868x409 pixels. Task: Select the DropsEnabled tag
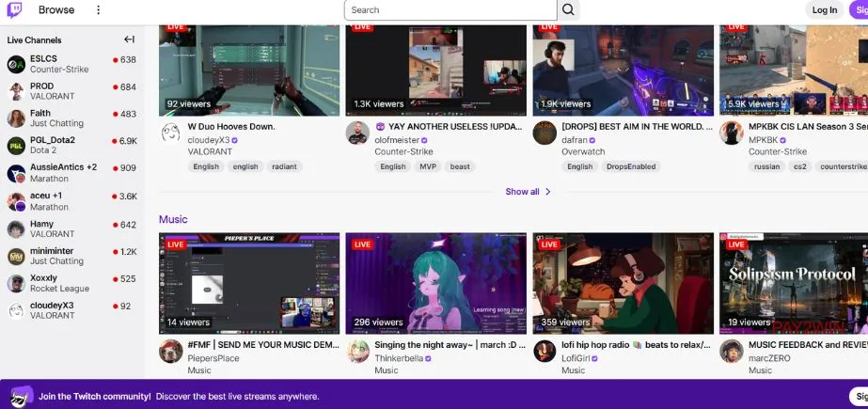631,166
